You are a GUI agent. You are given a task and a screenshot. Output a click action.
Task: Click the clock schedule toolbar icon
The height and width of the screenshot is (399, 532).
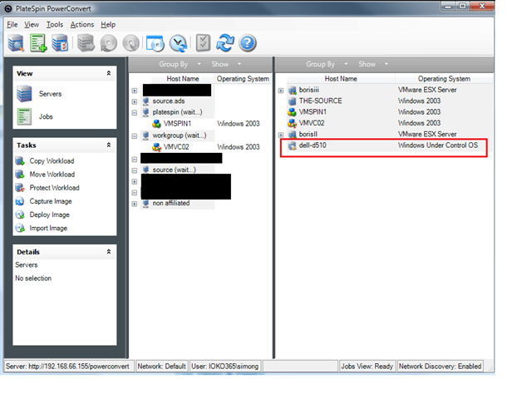(x=178, y=43)
